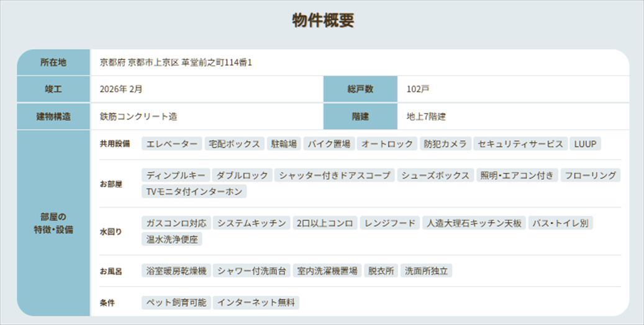Click the address text 京都府 京都市上京区
The height and width of the screenshot is (325, 644).
(x=139, y=63)
